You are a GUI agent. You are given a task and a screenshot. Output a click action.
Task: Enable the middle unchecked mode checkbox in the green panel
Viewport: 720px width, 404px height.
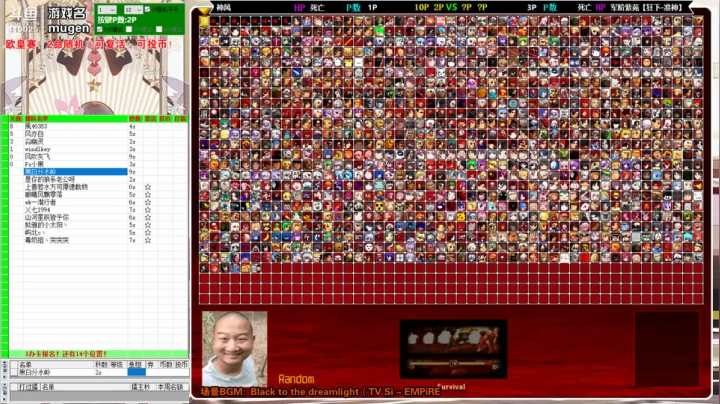pos(129,29)
